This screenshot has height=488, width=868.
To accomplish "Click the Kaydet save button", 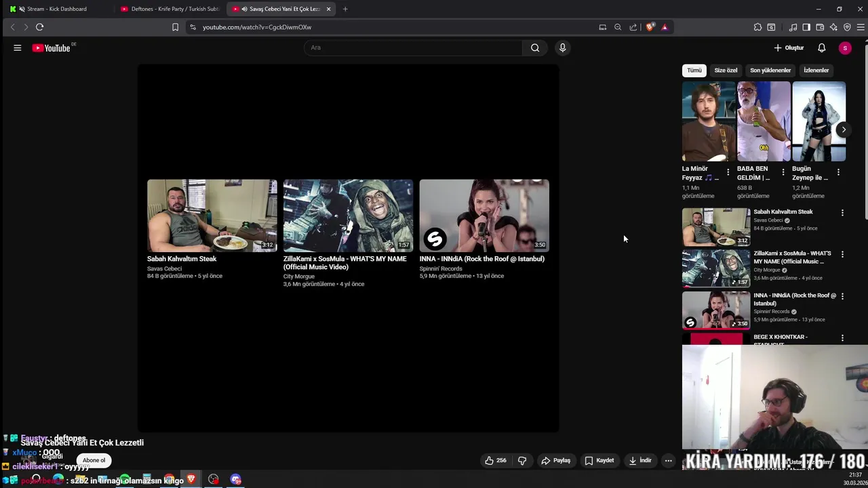I will 599,460.
